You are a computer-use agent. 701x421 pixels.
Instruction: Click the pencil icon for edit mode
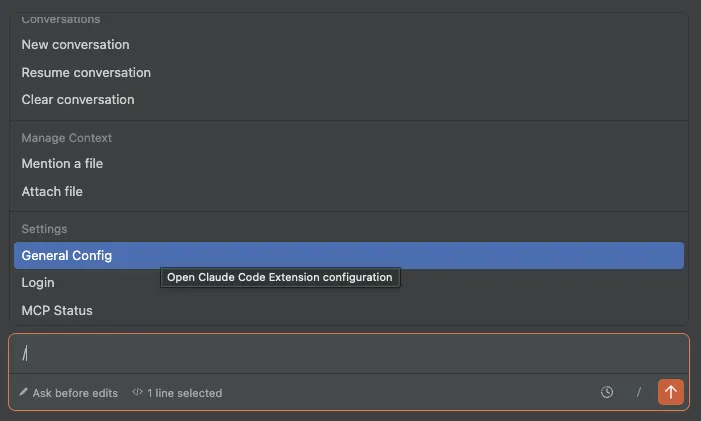(23, 393)
